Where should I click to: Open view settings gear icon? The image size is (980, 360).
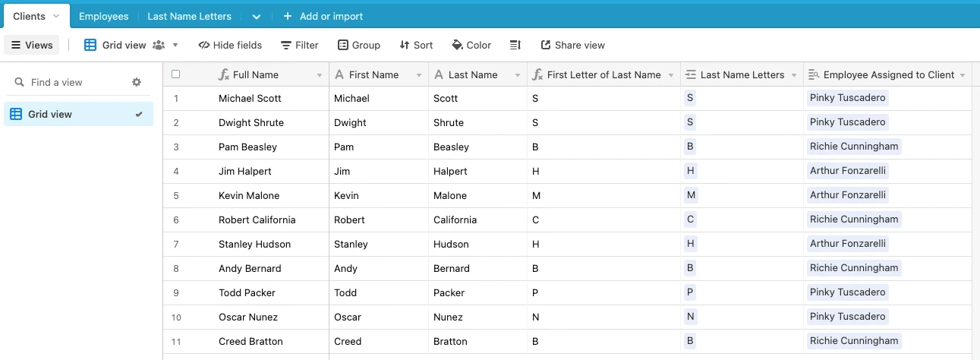point(137,82)
